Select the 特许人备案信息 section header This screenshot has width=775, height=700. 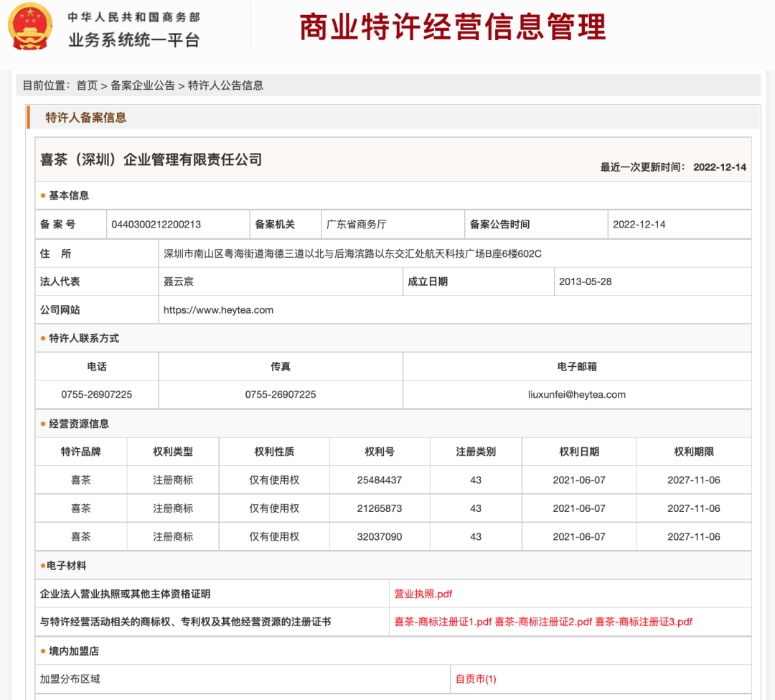[86, 118]
